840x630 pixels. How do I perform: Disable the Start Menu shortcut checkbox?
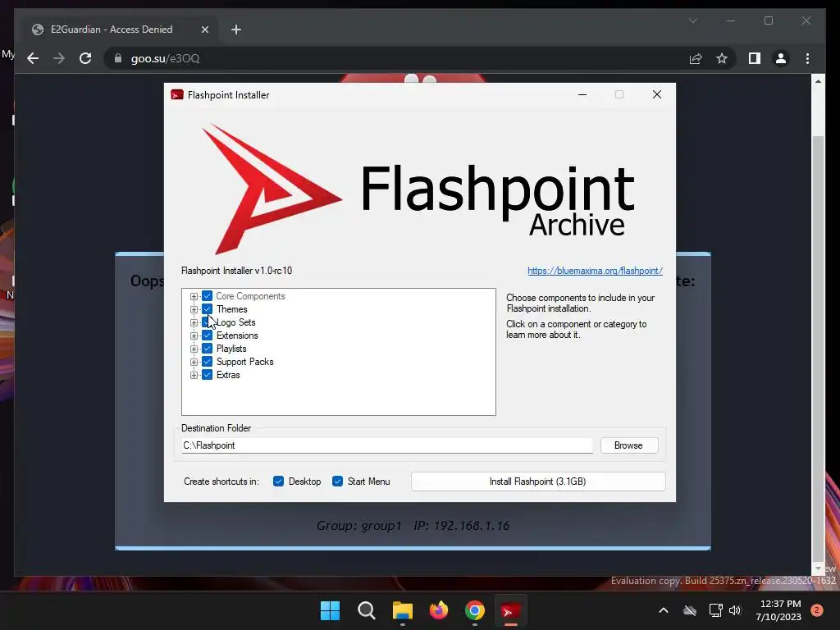coord(337,481)
